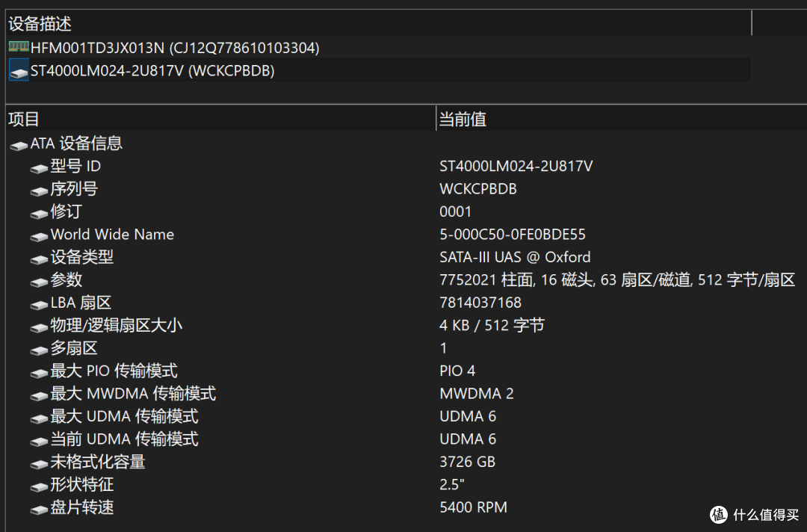Image resolution: width=807 pixels, height=532 pixels.
Task: Select the HFM001TD3JX013N device entry
Action: point(174,48)
